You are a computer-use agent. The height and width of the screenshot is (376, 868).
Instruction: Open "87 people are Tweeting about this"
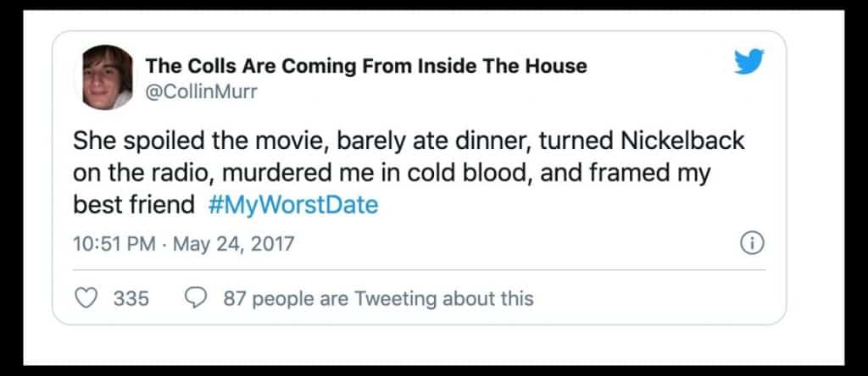[x=378, y=298]
